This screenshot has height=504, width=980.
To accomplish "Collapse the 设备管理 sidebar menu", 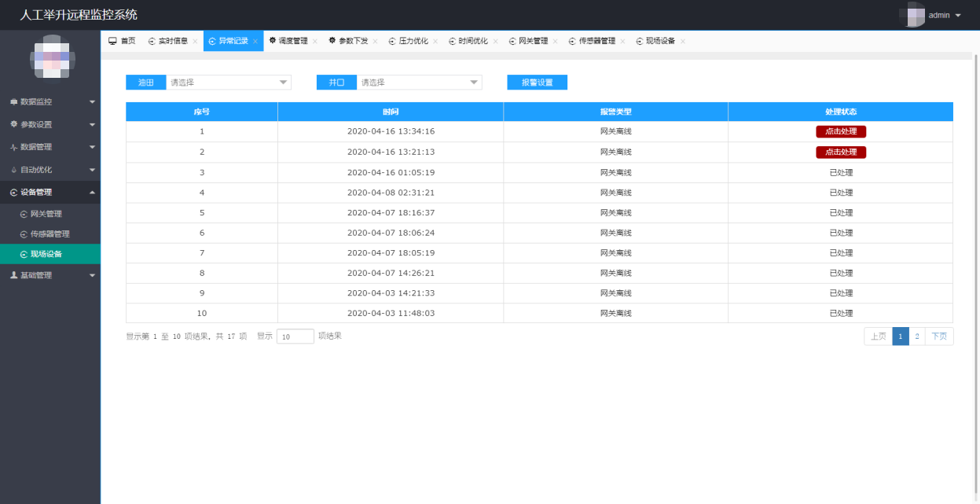I will (50, 193).
